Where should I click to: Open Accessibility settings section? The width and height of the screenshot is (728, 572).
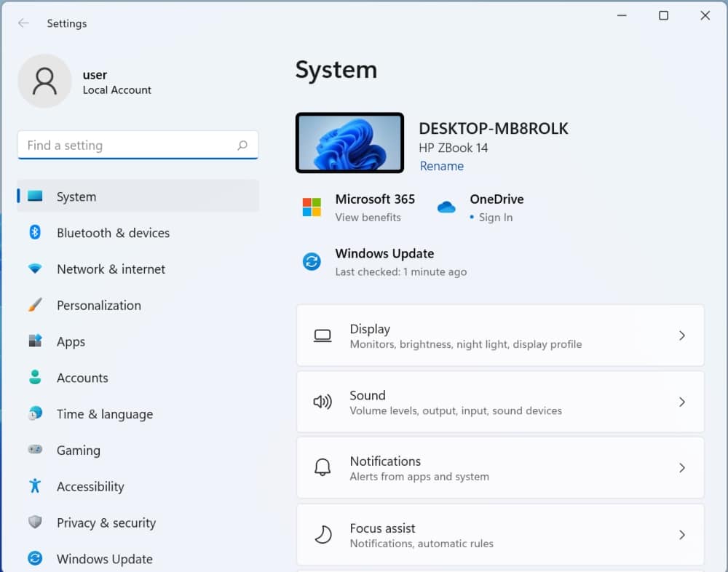point(138,485)
